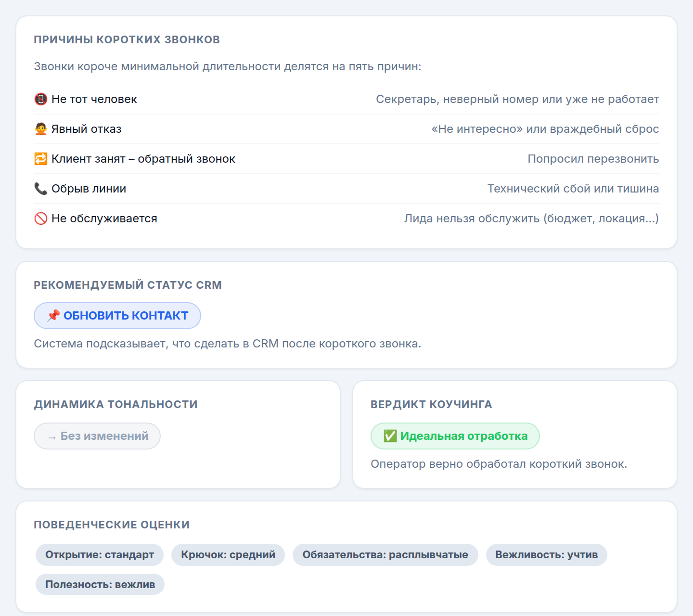Click the hint «Система подсказывает, что сделать в CRM…»

click(228, 344)
